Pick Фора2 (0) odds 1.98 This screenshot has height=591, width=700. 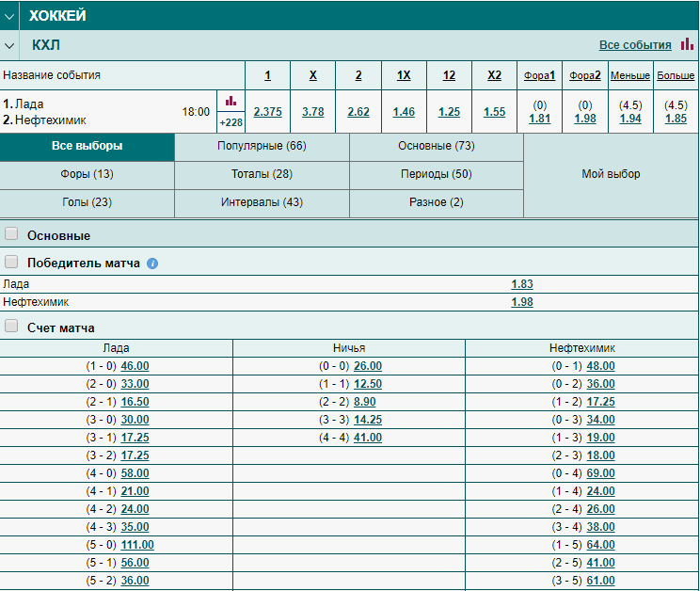point(585,119)
